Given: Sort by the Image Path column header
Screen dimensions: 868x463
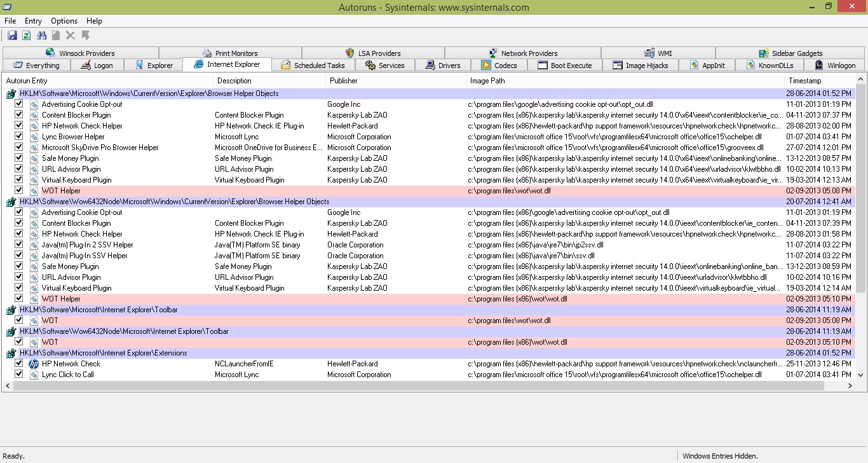Looking at the screenshot, I should pos(626,81).
